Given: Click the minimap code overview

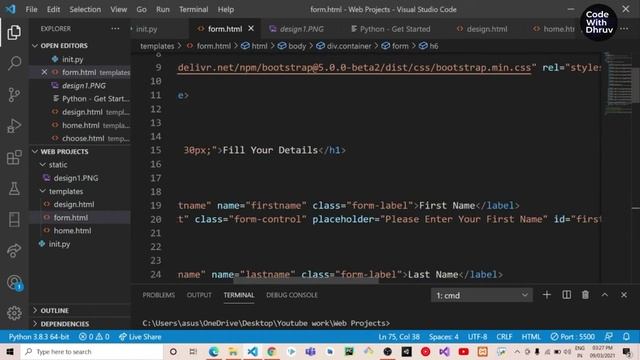Looking at the screenshot, I should click(x=618, y=84).
